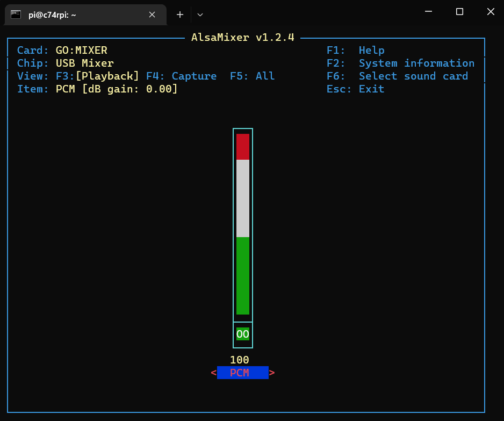Select the PCM channel label

[243, 373]
